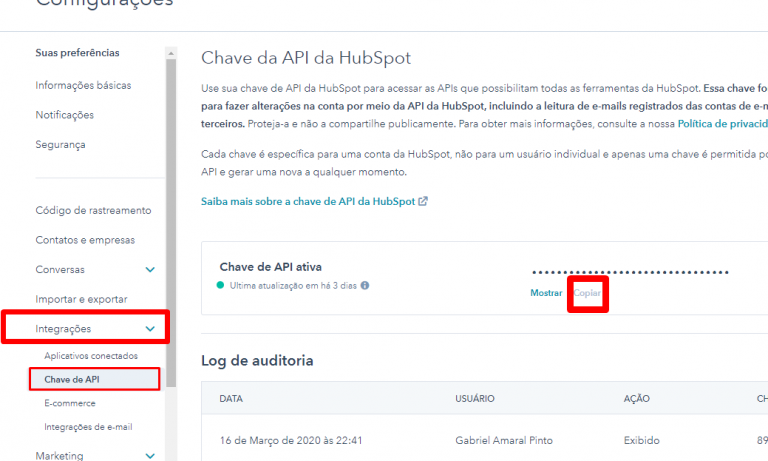Go to Integrações de e-mail
768x461 pixels.
pos(88,427)
